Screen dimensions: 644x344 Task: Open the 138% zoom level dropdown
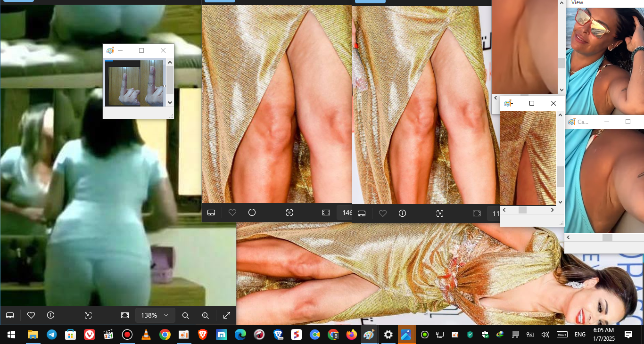pos(155,315)
